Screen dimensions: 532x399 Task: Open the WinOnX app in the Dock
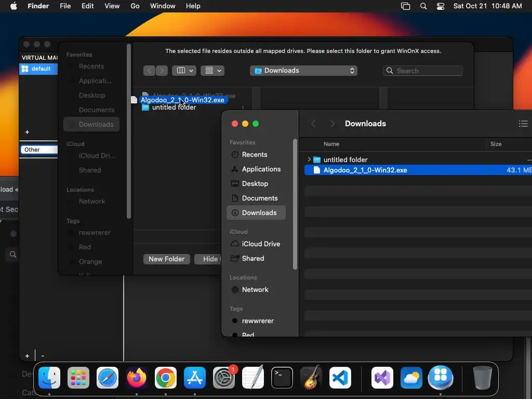tap(441, 378)
